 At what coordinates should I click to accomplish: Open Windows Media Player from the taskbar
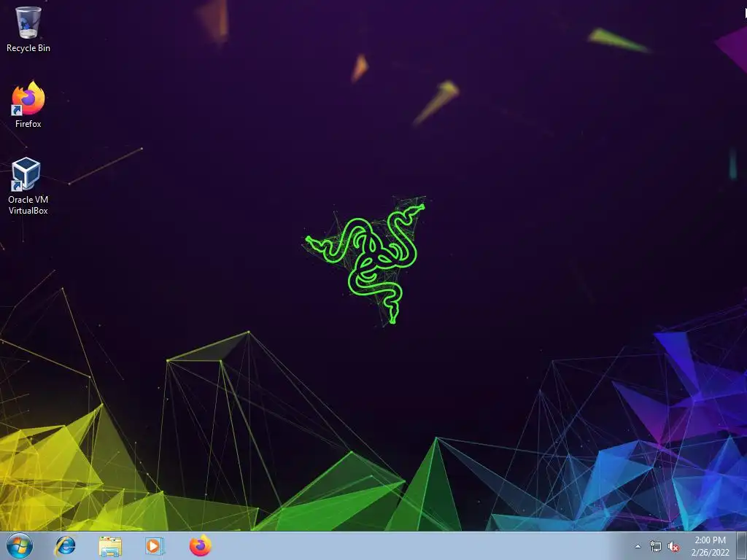[x=155, y=545]
